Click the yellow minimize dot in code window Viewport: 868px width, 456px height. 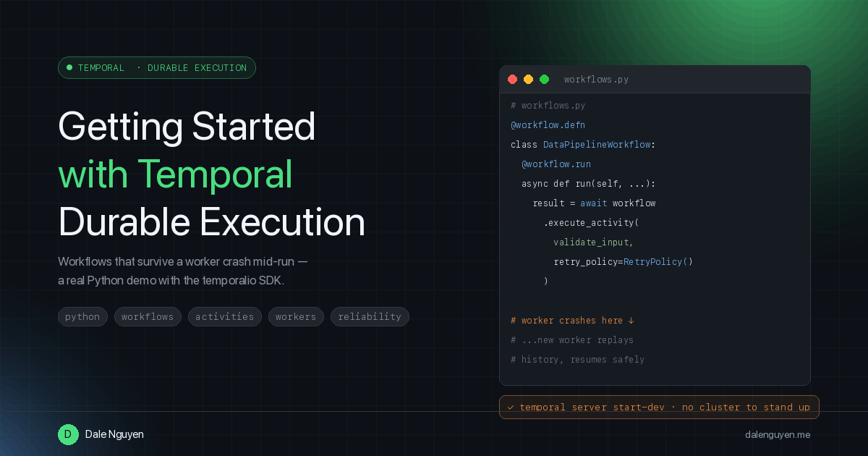point(529,80)
